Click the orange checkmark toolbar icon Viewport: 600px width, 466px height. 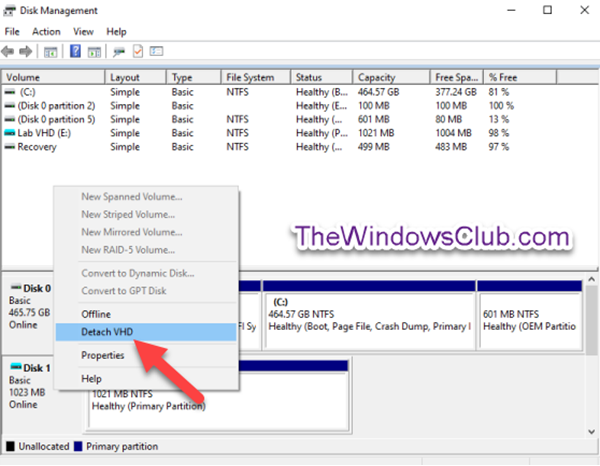pos(138,51)
